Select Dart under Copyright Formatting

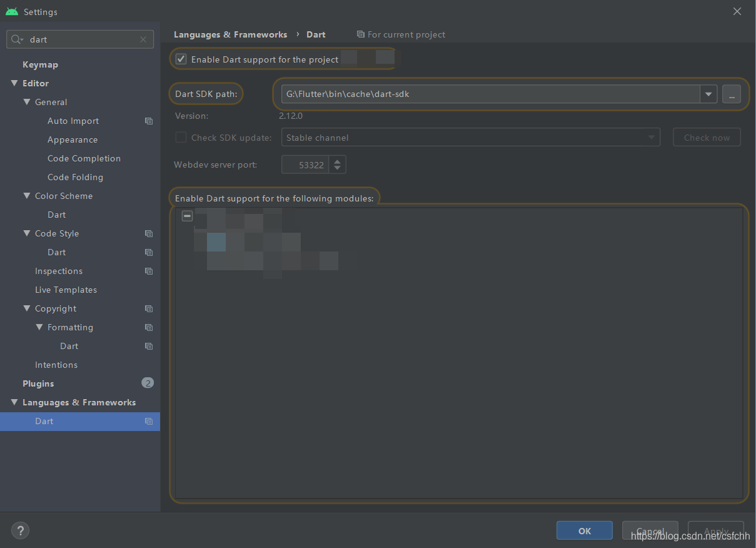click(x=69, y=346)
